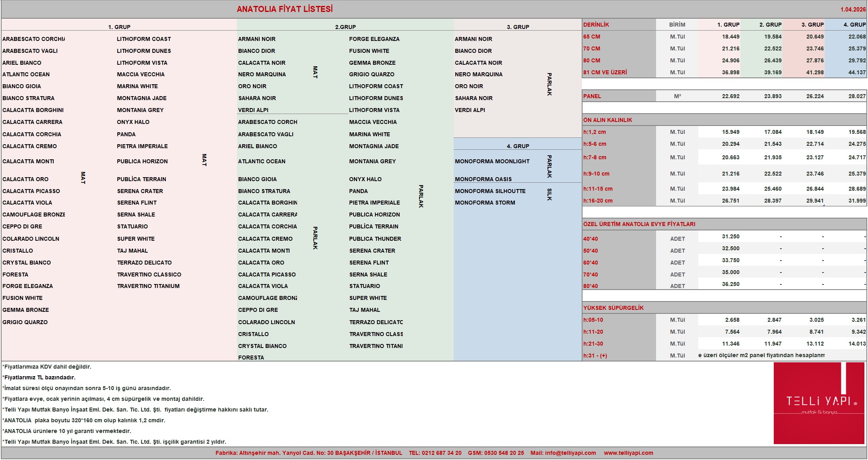Select the sink price 36.250
The width and height of the screenshot is (868, 460).
[x=731, y=284]
